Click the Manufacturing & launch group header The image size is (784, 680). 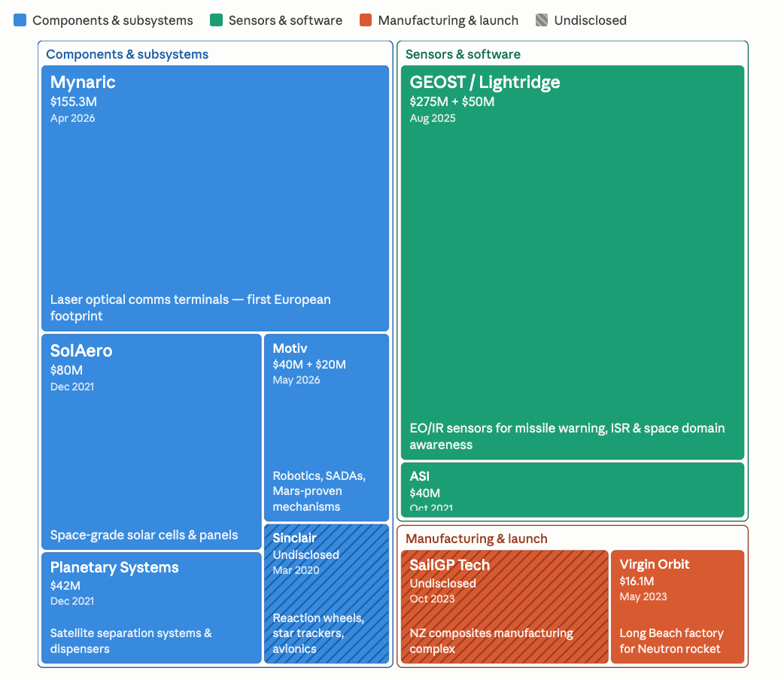(x=476, y=539)
